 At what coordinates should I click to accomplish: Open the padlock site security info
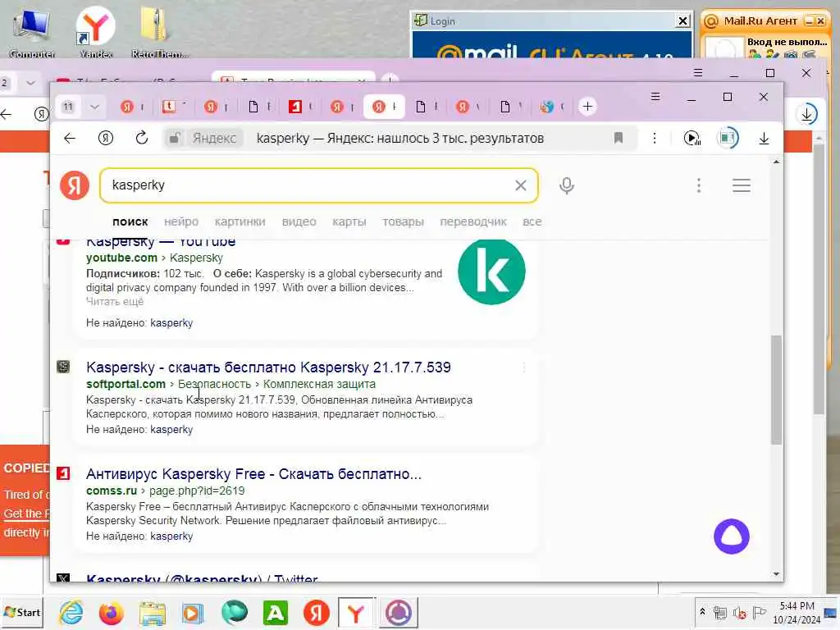coord(174,138)
